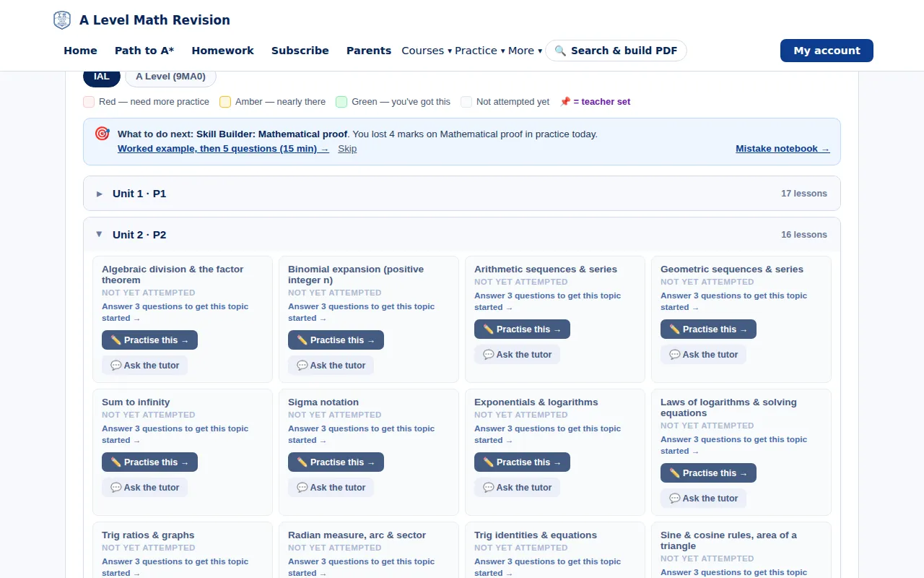Click the 16 lessons count for Unit 2
The image size is (924, 578).
tap(804, 235)
